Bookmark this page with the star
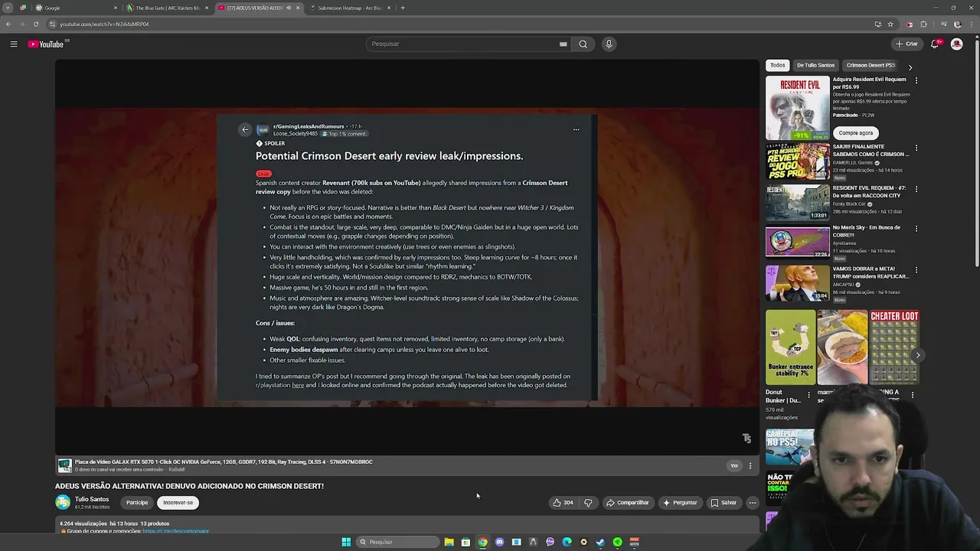Viewport: 980px width, 551px height. click(x=890, y=24)
